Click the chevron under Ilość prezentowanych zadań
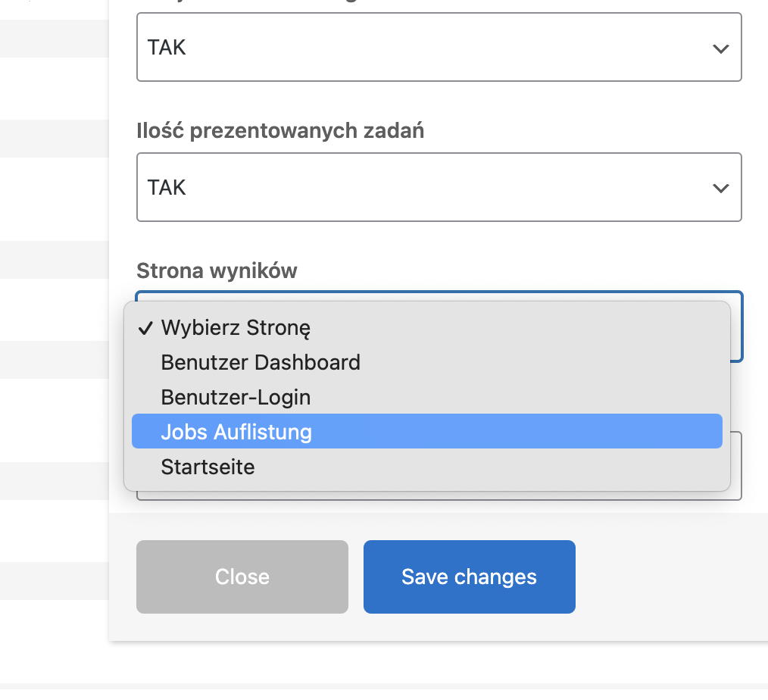The height and width of the screenshot is (700, 768). point(720,188)
